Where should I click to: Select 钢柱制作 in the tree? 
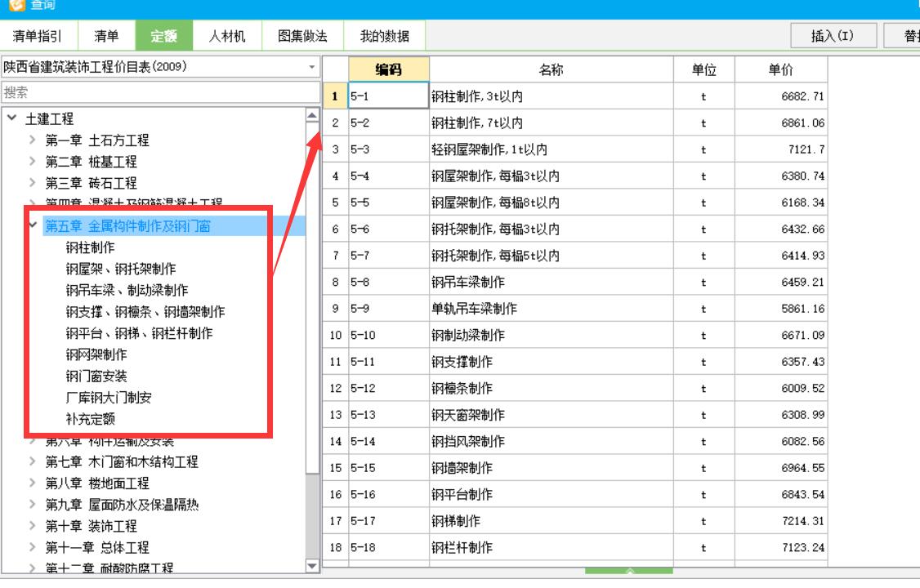pos(91,247)
